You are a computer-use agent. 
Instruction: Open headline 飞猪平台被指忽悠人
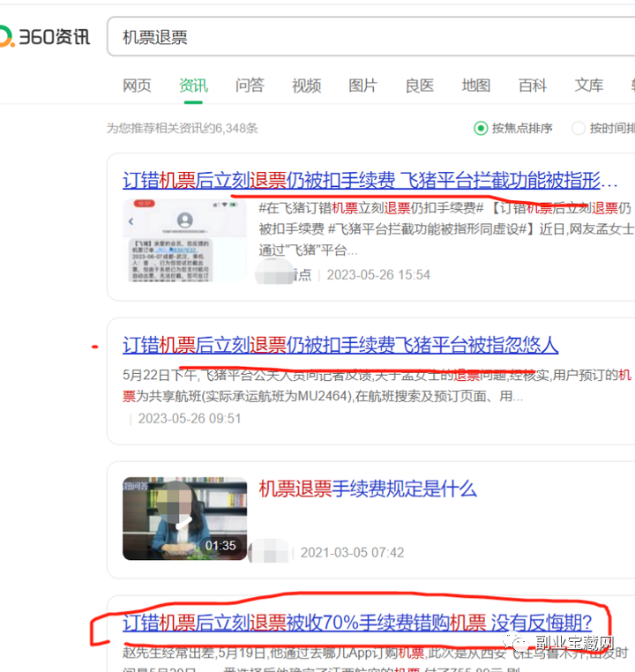340,345
